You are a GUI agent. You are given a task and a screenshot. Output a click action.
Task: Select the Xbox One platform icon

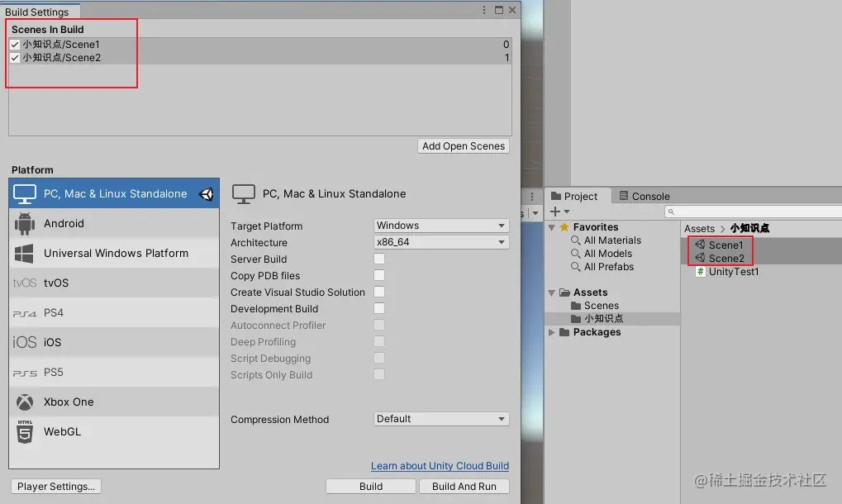click(x=25, y=402)
